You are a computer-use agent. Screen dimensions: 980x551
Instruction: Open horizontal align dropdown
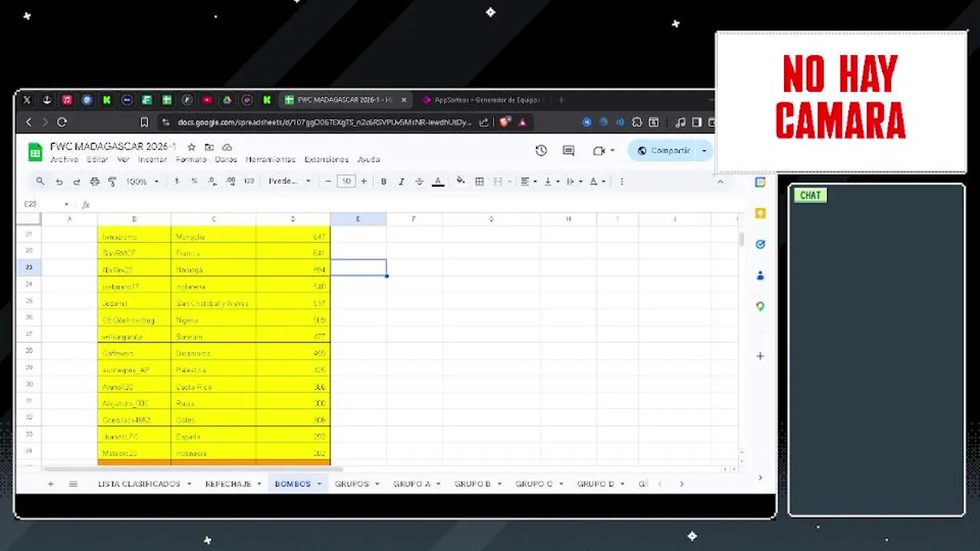528,181
